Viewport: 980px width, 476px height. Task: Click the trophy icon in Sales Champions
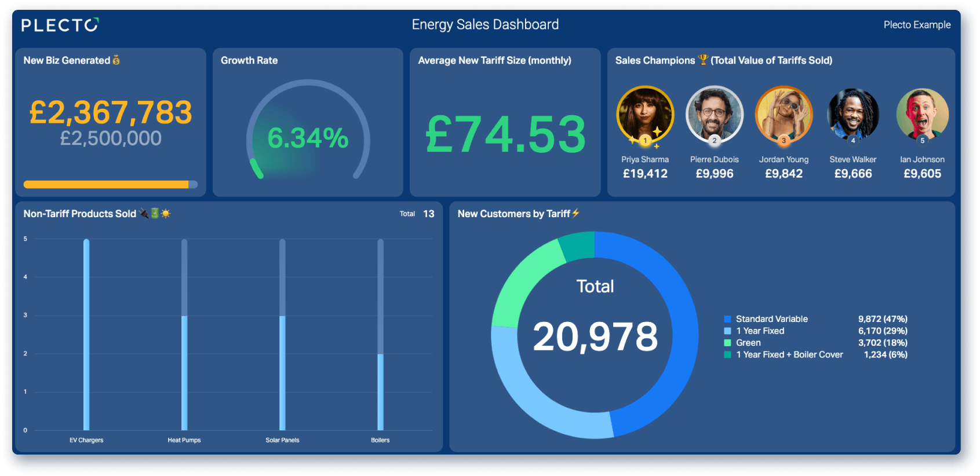(703, 60)
